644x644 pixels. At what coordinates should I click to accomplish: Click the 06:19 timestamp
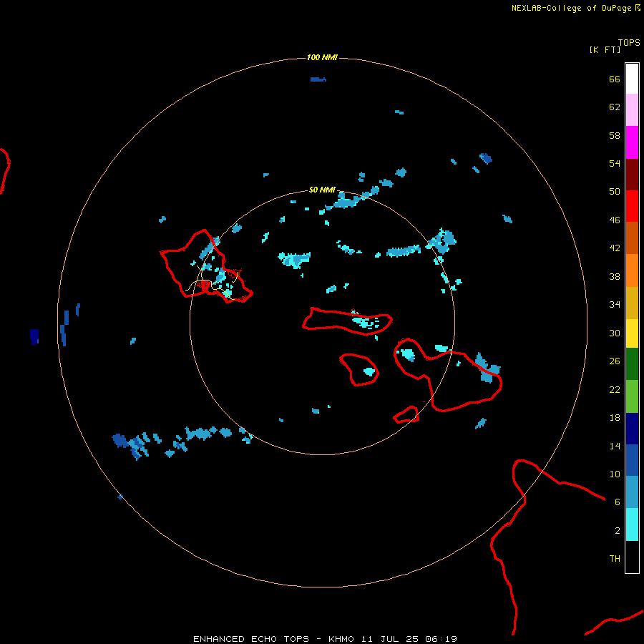pyautogui.click(x=441, y=639)
